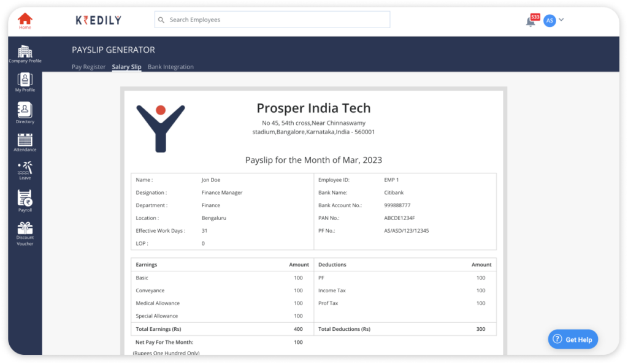The height and width of the screenshot is (364, 628).
Task: Select the Payroll sidebar icon
Action: 25,199
